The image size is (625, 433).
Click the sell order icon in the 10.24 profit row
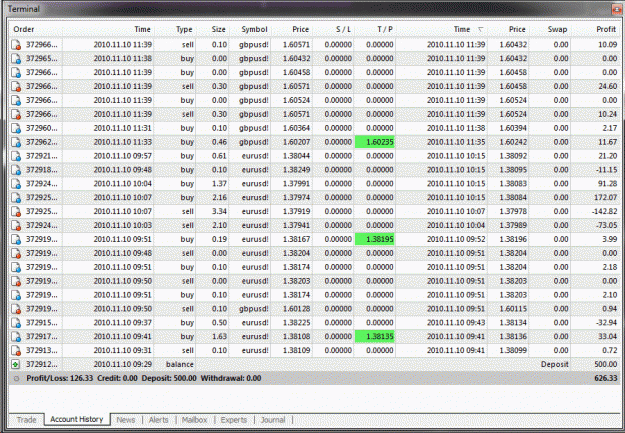[x=16, y=114]
